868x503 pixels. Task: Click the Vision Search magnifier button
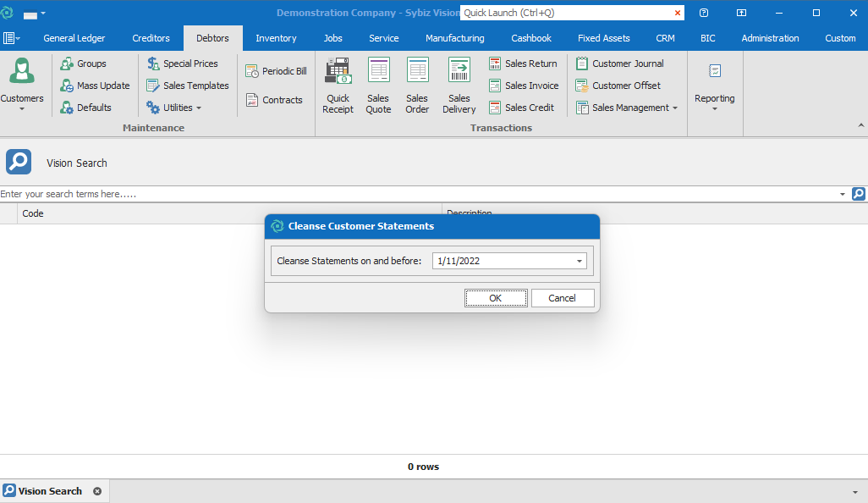(858, 194)
